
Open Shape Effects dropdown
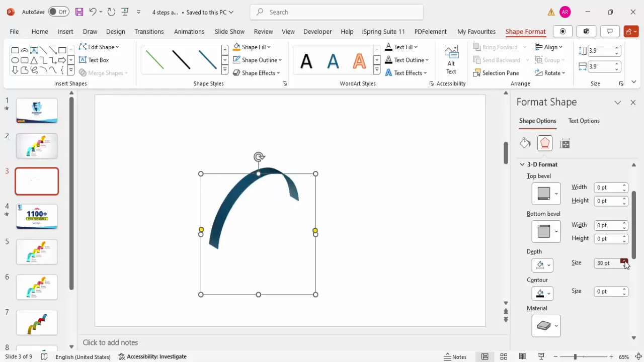[x=257, y=73]
